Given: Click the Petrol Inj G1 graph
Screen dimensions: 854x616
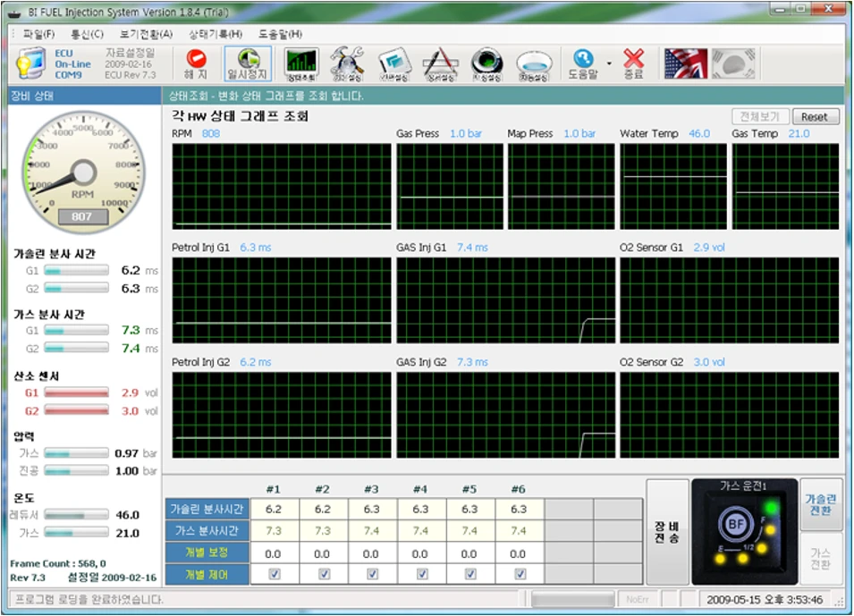Looking at the screenshot, I should 282,300.
